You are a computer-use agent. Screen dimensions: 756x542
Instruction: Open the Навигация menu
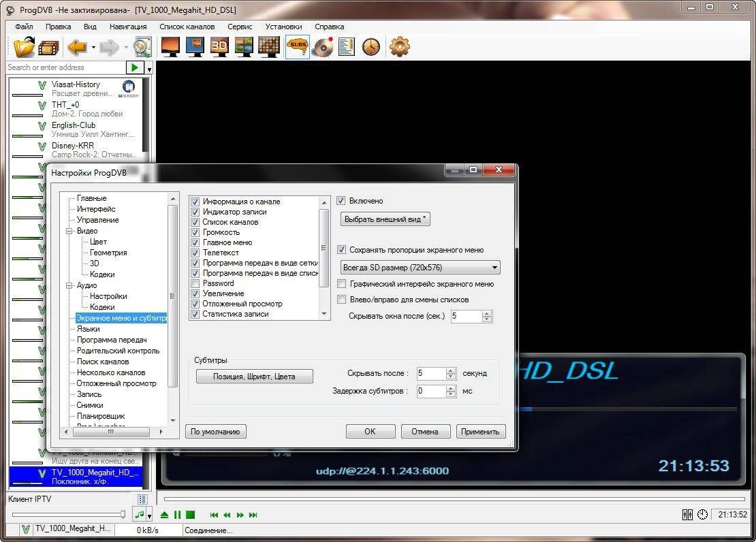coord(128,27)
